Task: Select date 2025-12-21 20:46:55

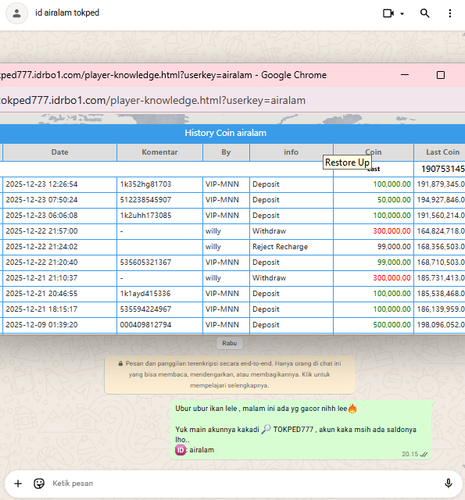Action: pyautogui.click(x=42, y=294)
